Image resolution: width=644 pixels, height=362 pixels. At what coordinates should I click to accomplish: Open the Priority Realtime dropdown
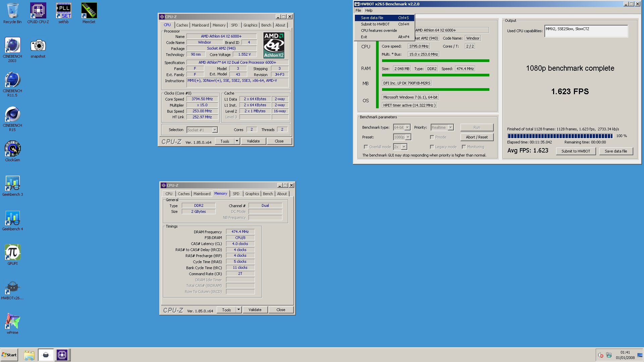pos(442,127)
